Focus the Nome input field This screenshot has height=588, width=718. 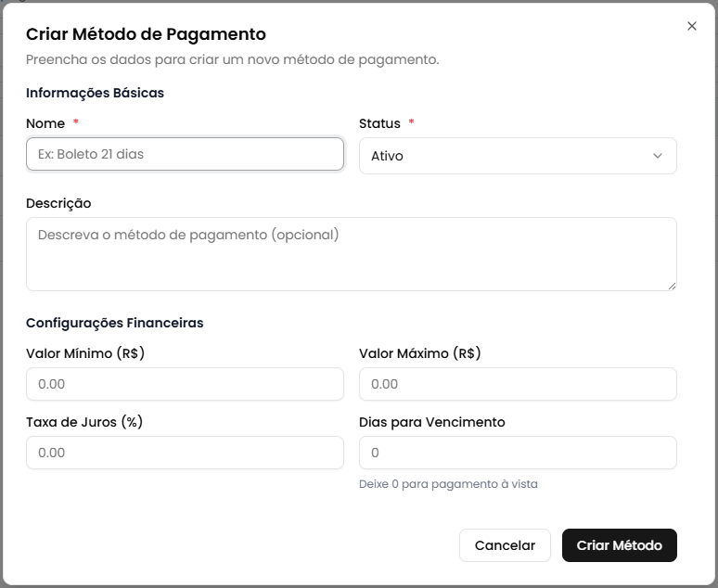[x=185, y=154]
